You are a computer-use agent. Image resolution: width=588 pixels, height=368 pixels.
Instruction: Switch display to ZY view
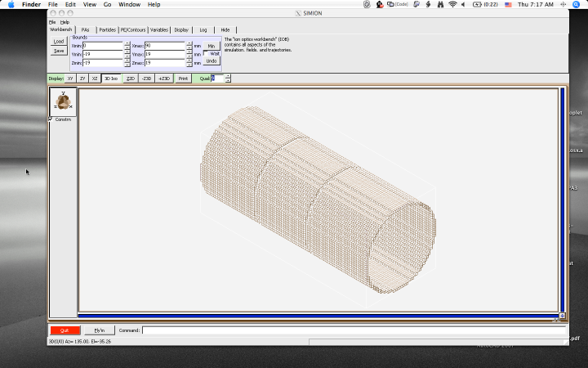(x=82, y=79)
